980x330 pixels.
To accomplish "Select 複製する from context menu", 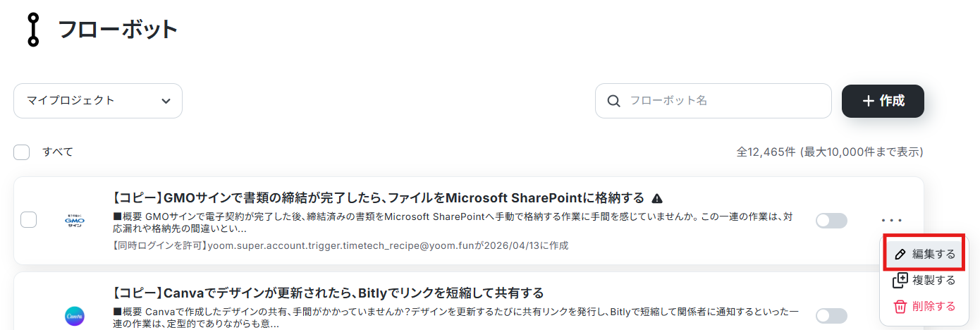I will [924, 280].
